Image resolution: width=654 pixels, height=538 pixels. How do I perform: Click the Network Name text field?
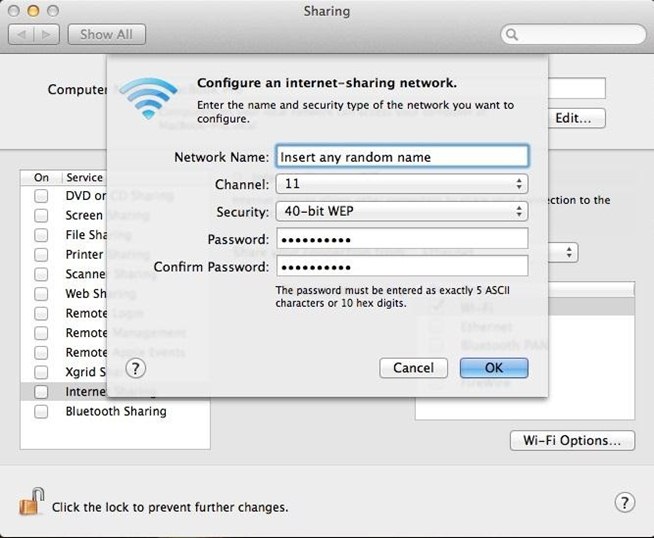click(402, 157)
